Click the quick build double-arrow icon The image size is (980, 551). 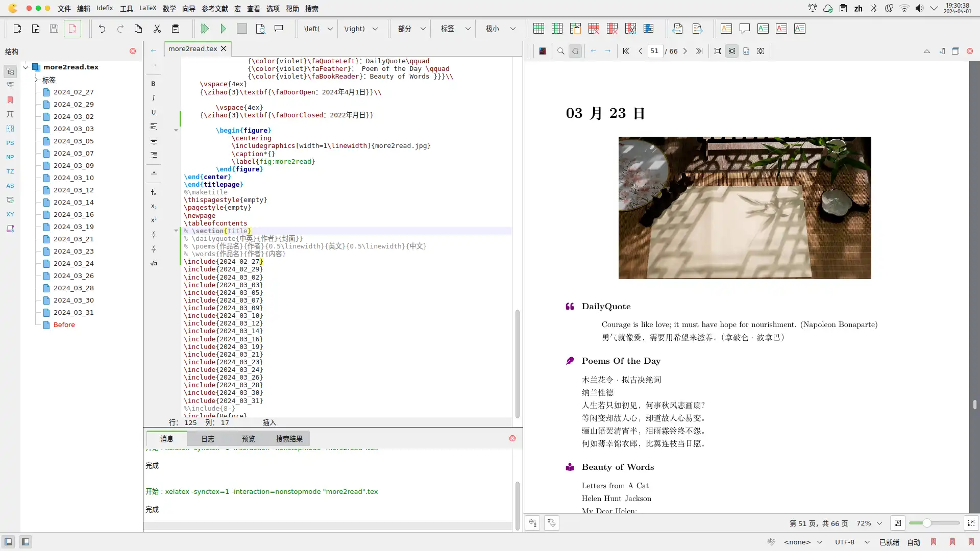(205, 29)
